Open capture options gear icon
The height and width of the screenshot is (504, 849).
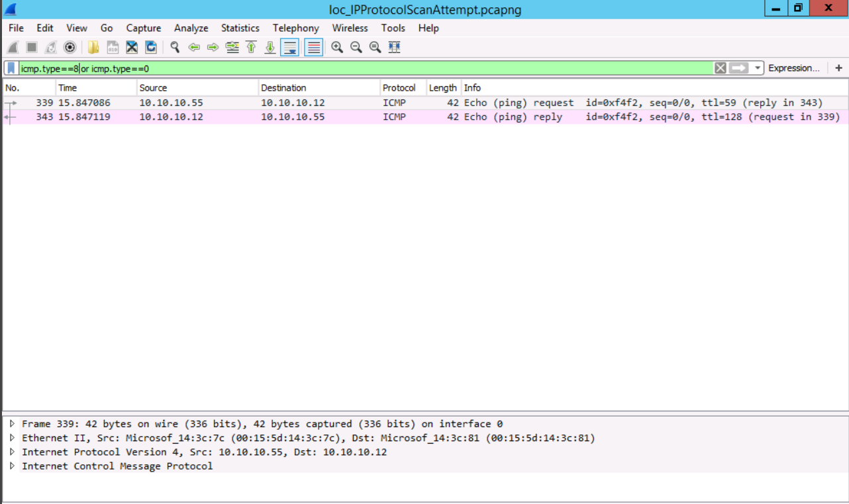(x=70, y=47)
